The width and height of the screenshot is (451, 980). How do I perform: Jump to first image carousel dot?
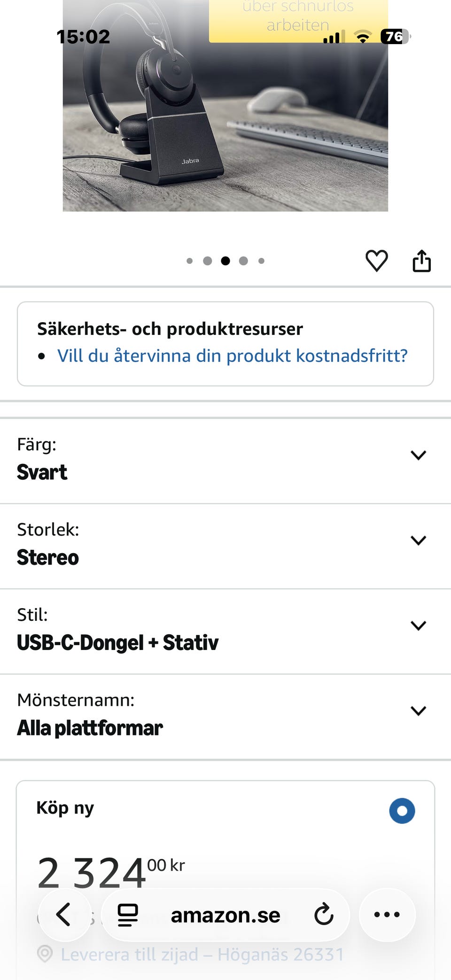(189, 261)
